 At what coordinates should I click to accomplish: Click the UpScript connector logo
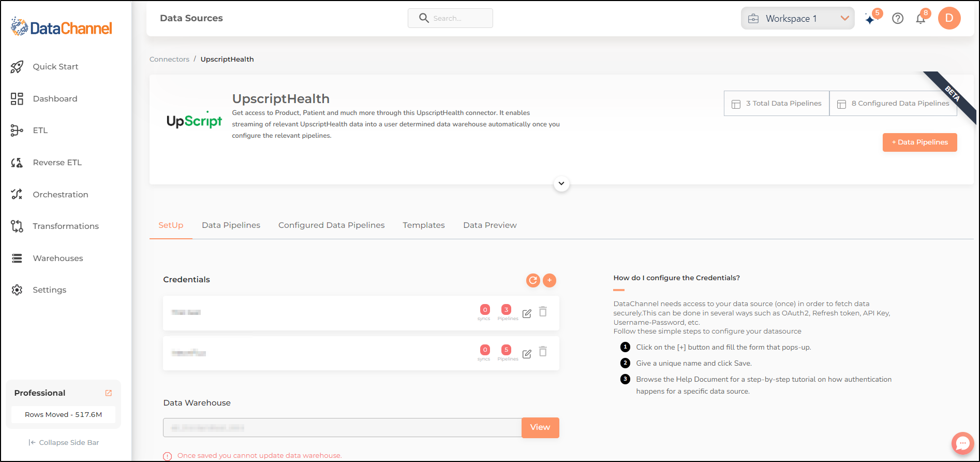pos(194,120)
